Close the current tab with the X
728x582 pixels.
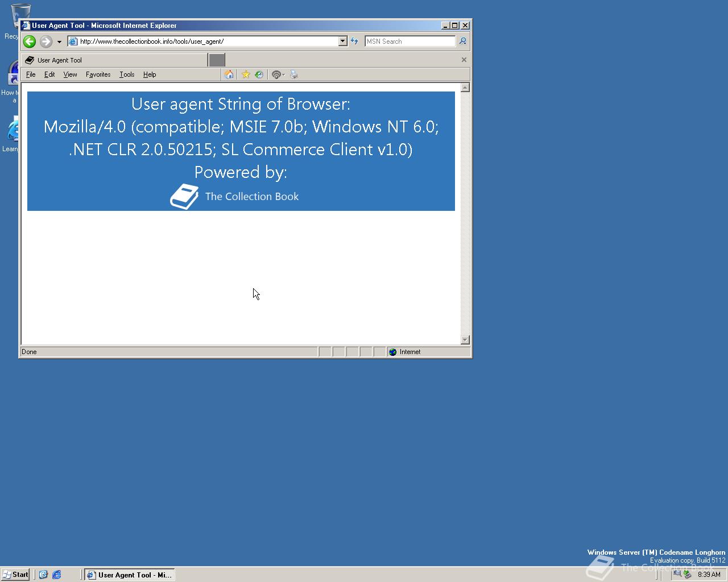(464, 60)
